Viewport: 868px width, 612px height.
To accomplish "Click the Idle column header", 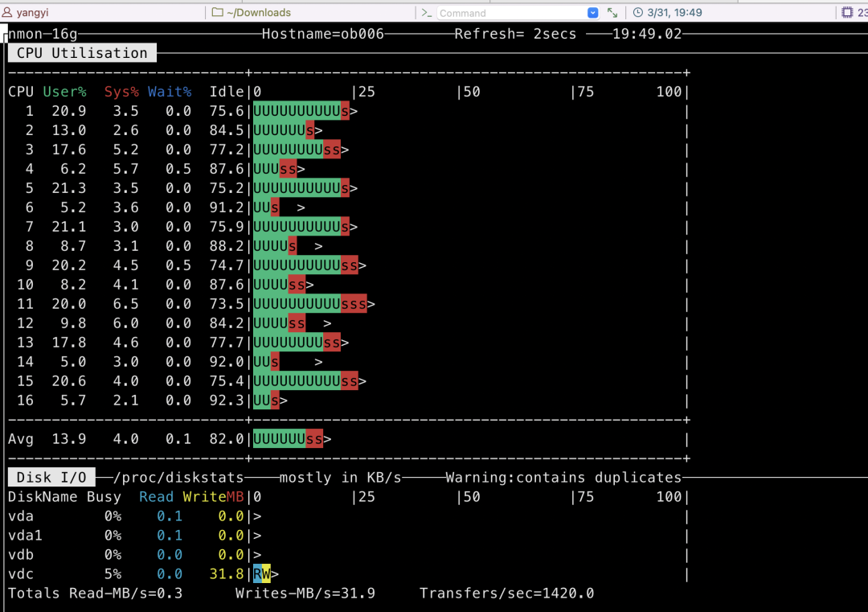I will [x=227, y=92].
